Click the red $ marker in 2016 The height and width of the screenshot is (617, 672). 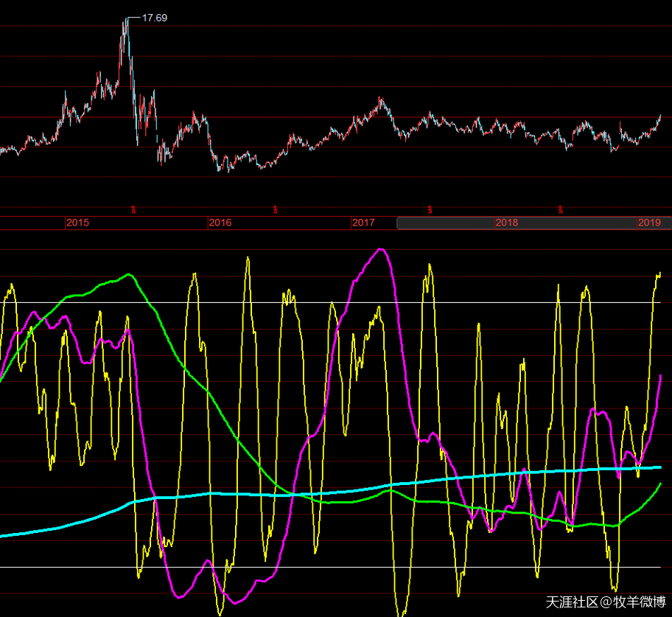click(x=276, y=210)
